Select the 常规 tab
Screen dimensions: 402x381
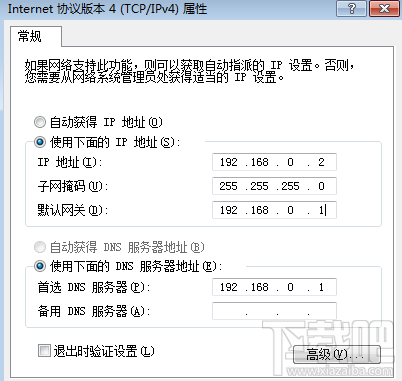(30, 36)
